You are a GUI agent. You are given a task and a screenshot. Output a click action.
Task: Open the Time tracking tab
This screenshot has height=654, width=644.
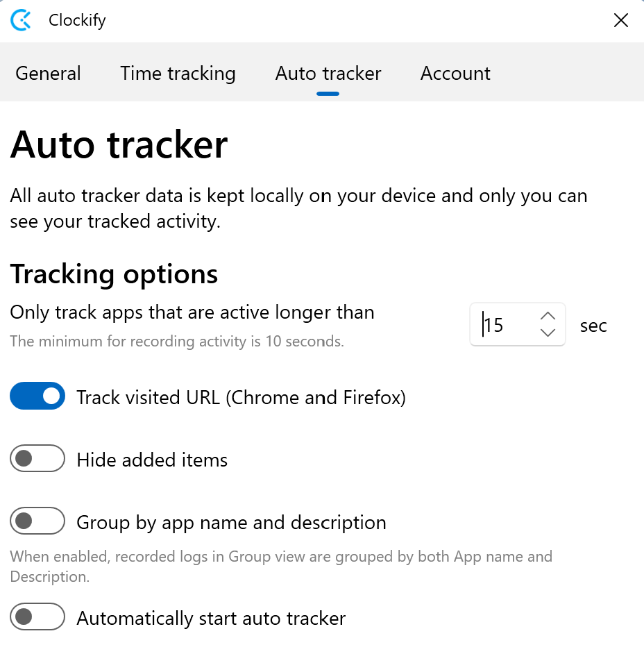pyautogui.click(x=178, y=74)
